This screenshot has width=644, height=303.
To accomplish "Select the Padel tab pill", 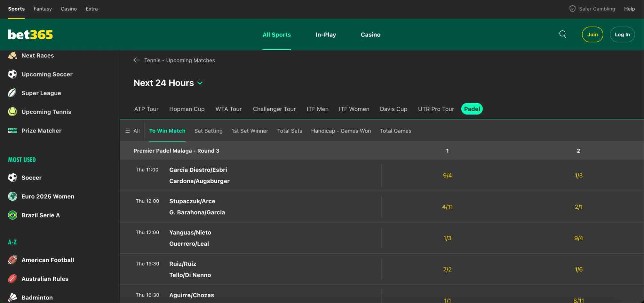I will (x=472, y=109).
